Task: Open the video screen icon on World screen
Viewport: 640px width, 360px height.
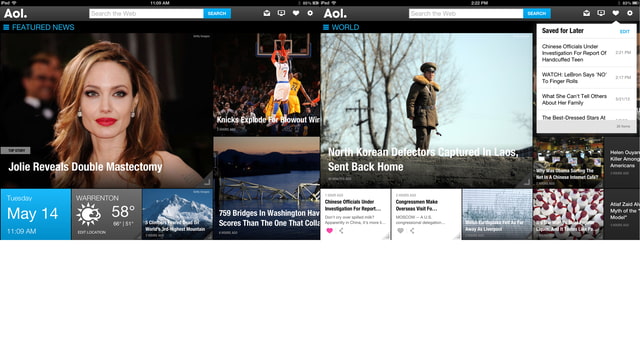Action: 601,13
